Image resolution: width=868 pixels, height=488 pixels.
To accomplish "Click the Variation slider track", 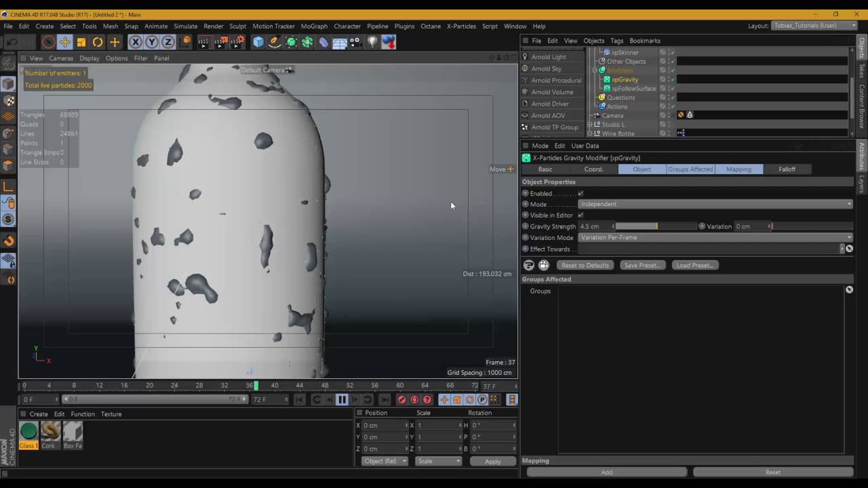I will click(x=811, y=226).
